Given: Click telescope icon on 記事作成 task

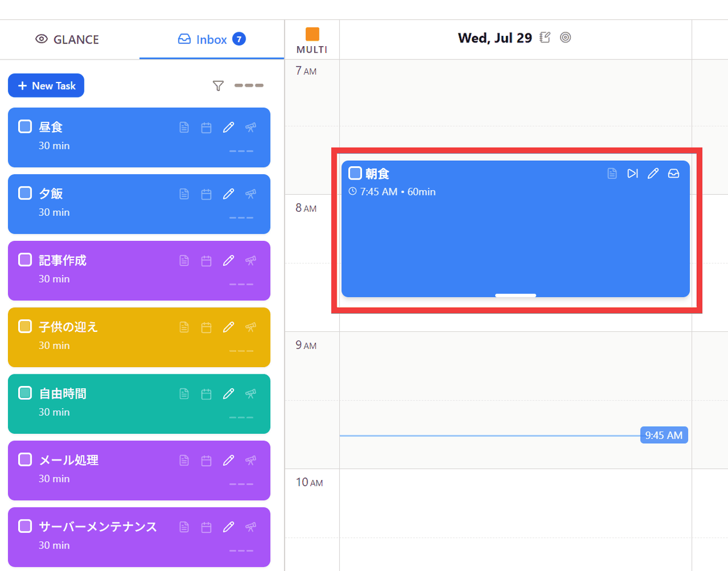Looking at the screenshot, I should 251,260.
